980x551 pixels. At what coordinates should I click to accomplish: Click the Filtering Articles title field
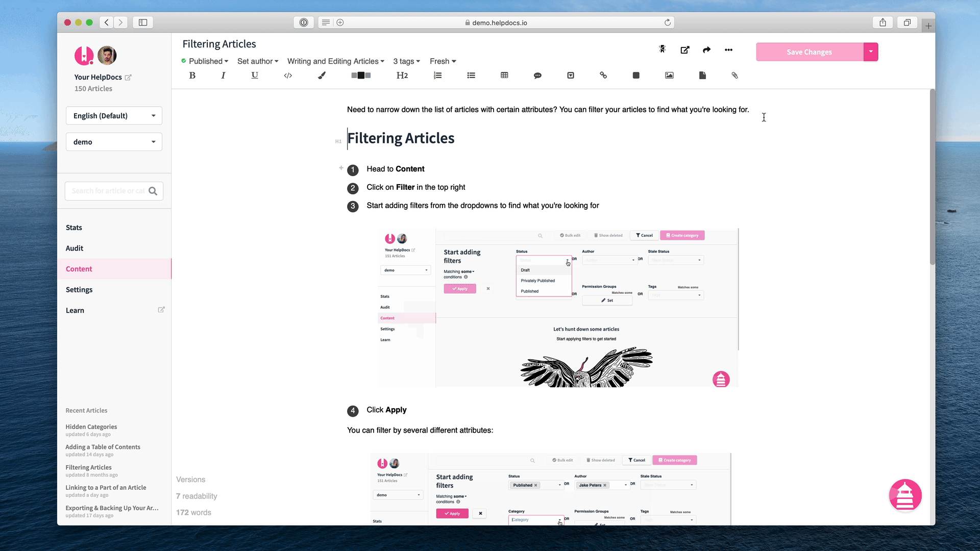pyautogui.click(x=219, y=44)
